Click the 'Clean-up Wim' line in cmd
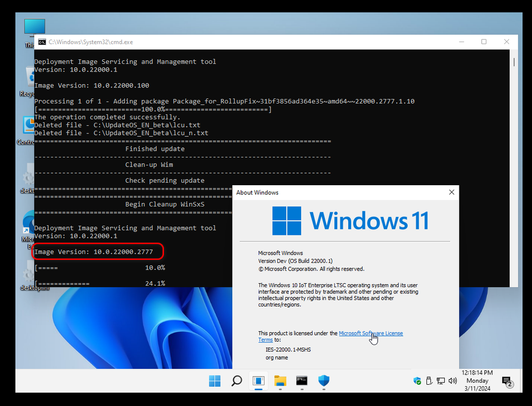Screen dimensions: 532x406 pyautogui.click(x=149, y=165)
